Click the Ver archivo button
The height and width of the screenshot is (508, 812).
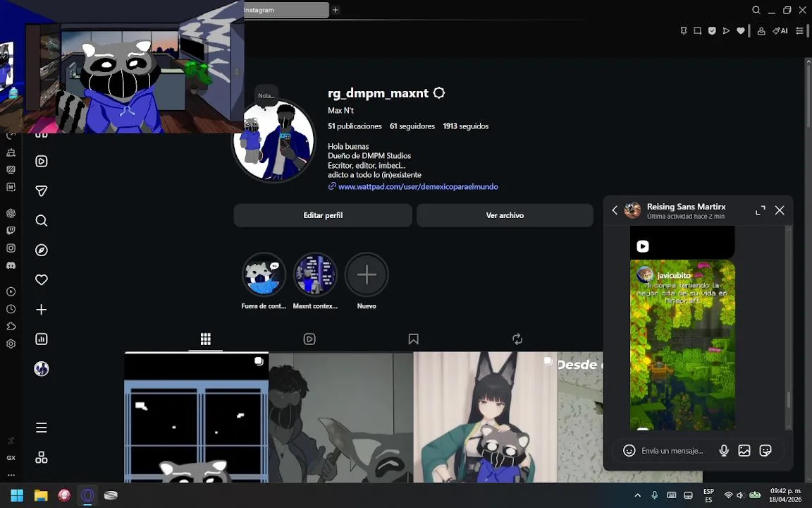click(505, 215)
